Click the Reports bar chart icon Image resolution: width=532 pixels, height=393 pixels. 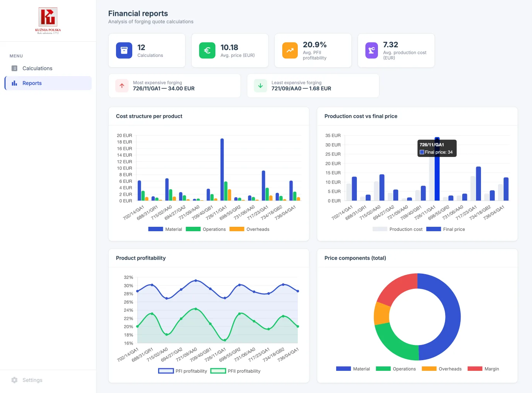coord(14,83)
